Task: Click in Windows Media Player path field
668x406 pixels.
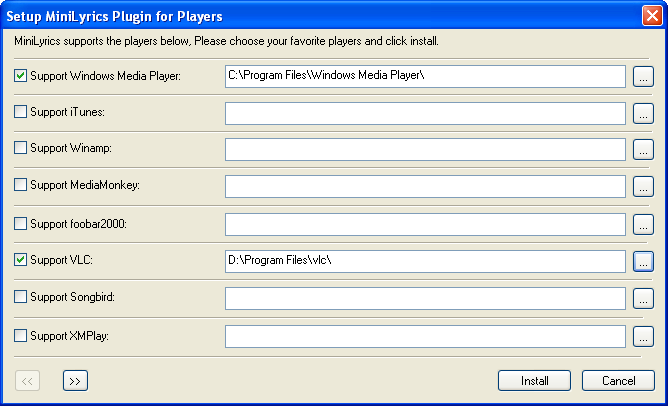Action: (x=425, y=77)
